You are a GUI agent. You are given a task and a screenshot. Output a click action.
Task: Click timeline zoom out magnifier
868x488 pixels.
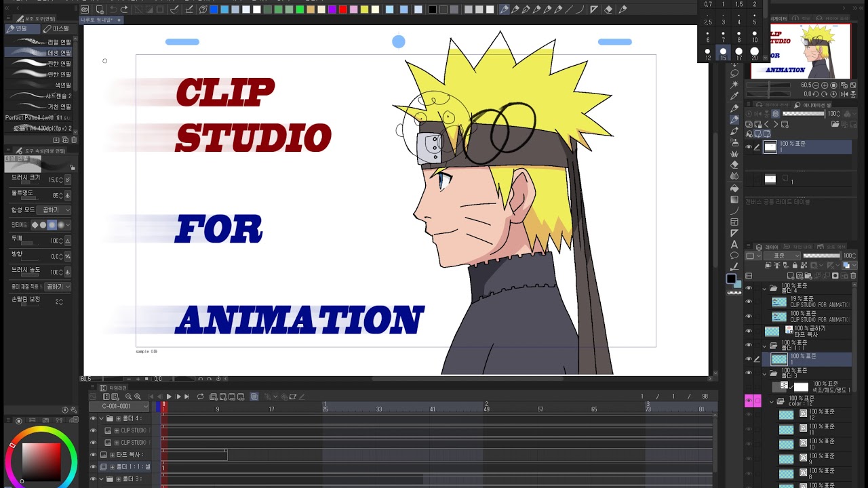point(128,396)
